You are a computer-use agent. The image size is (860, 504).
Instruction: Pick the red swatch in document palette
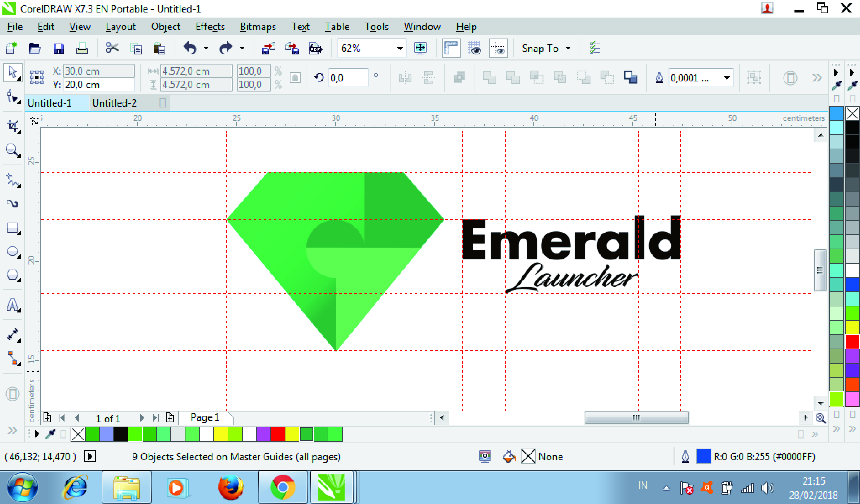click(277, 434)
